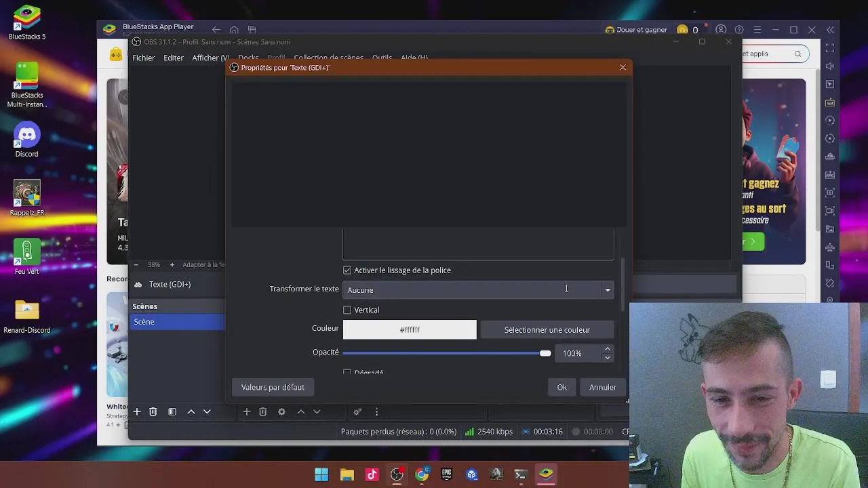Open Rappelz_FR desktop shortcut

click(27, 199)
